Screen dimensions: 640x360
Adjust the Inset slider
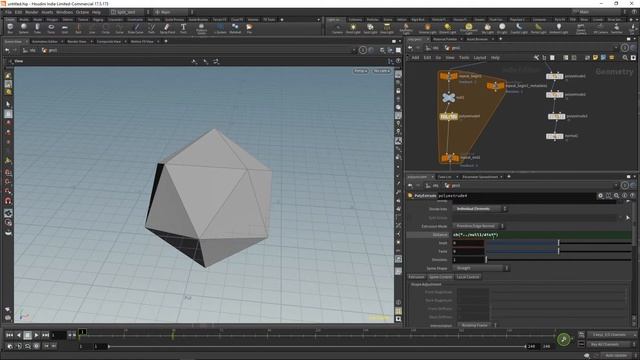click(x=558, y=243)
